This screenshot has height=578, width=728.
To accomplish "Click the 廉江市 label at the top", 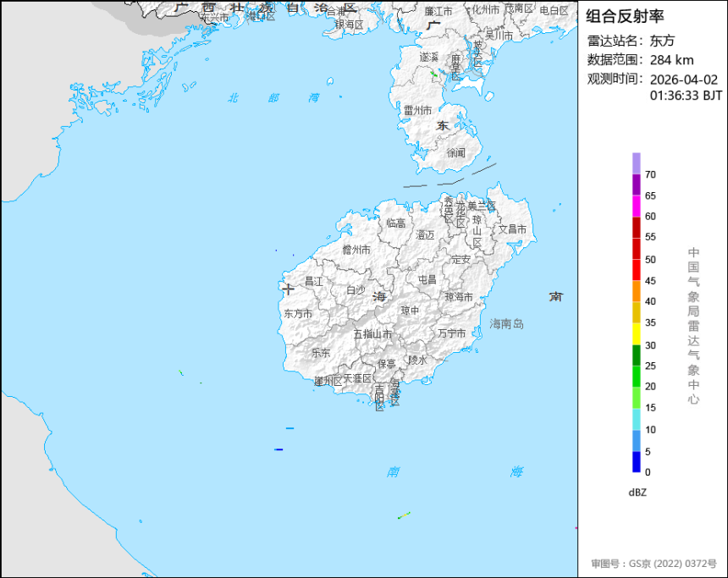I will [x=438, y=12].
